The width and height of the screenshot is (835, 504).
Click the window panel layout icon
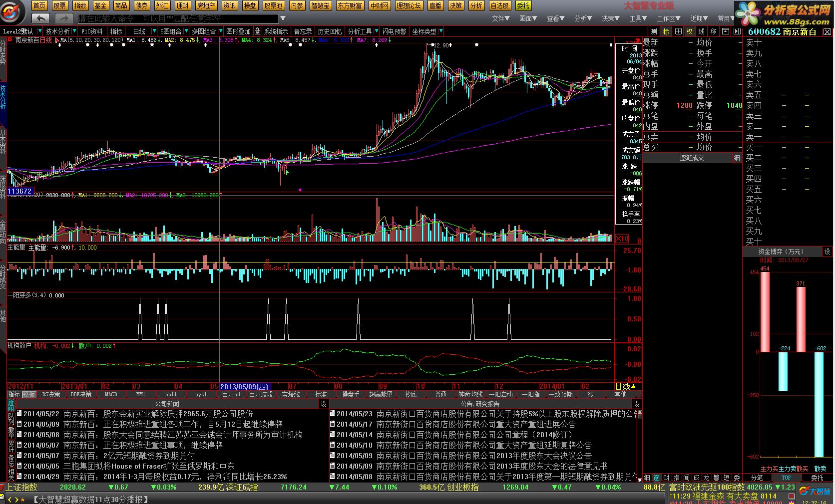click(725, 31)
